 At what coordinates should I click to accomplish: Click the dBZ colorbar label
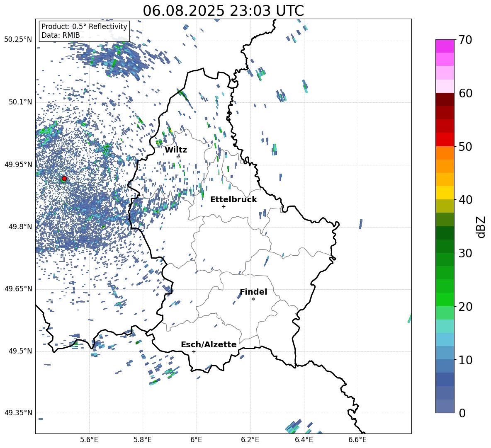click(x=481, y=227)
